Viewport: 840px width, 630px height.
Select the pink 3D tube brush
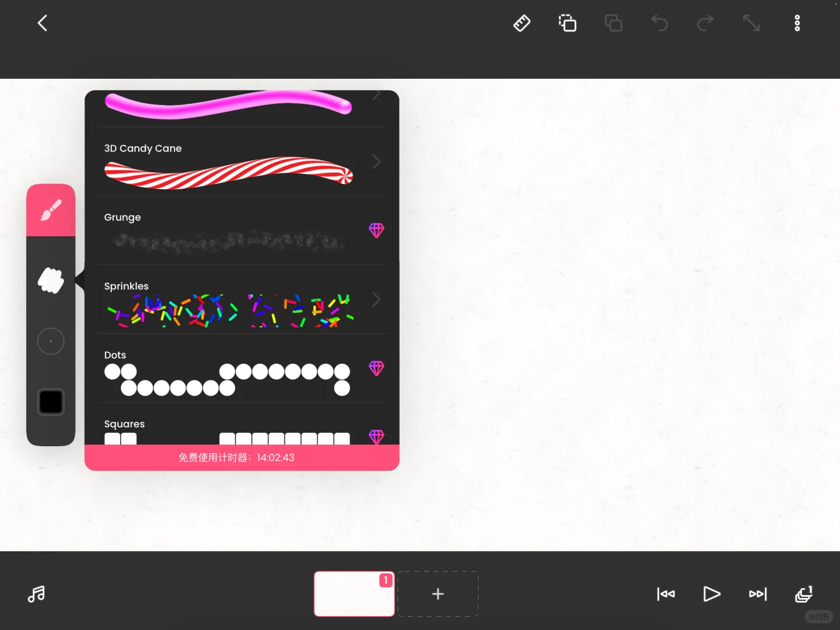pos(242,108)
